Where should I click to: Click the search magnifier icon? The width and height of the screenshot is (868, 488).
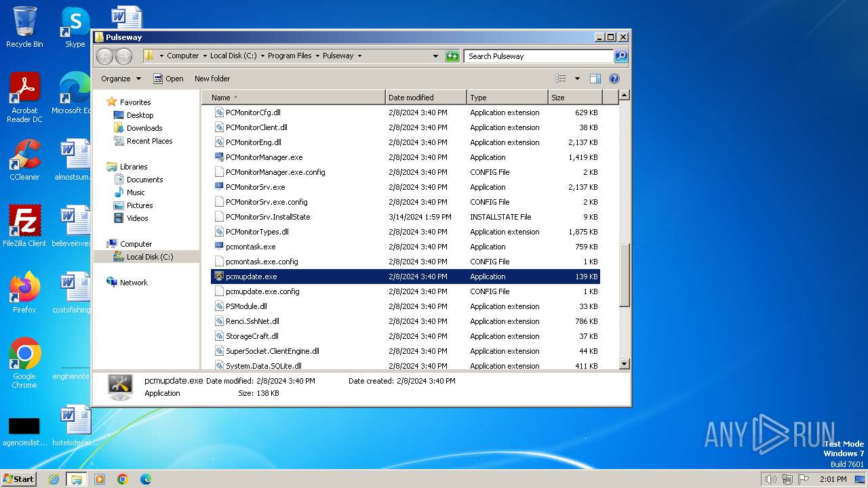621,56
